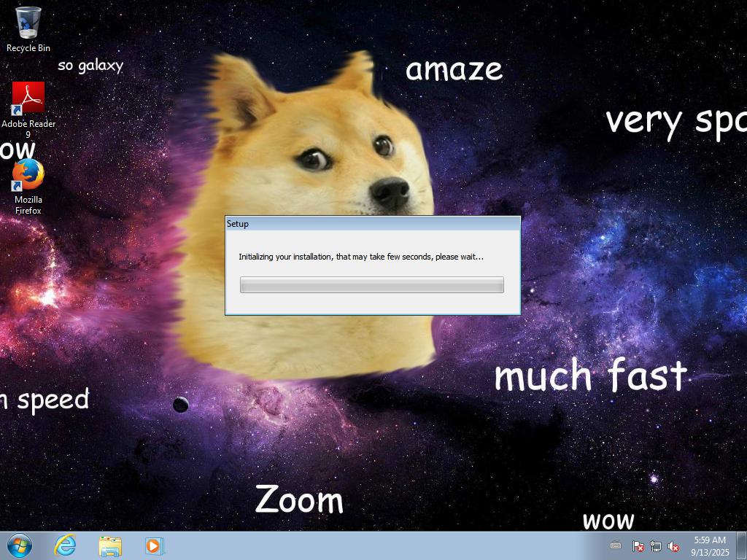Select the Recycle Bin desktop icon
747x560 pixels.
click(28, 23)
